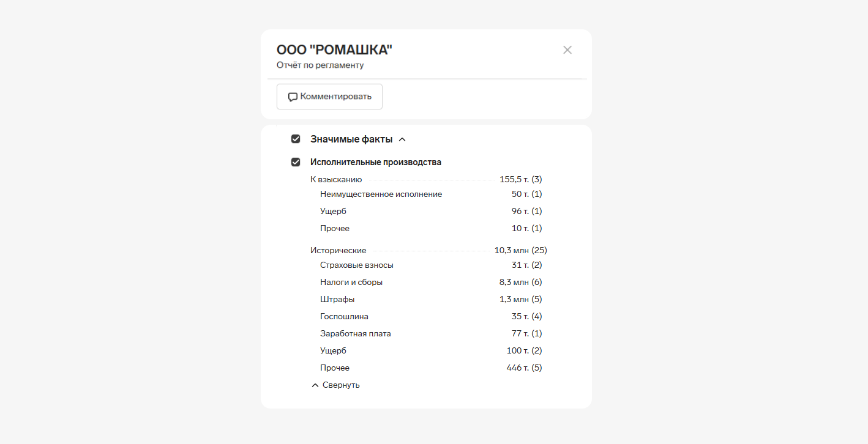
Task: Select the К взысканию row
Action: point(336,180)
